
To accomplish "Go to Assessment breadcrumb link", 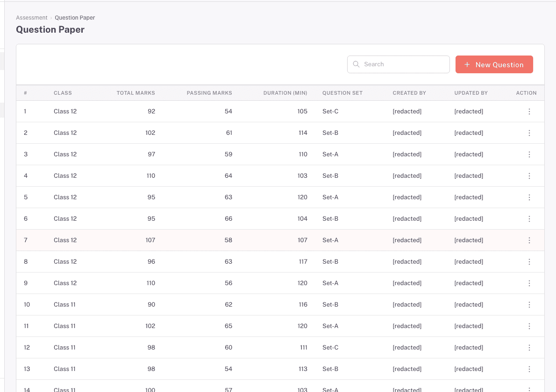I will pos(32,18).
